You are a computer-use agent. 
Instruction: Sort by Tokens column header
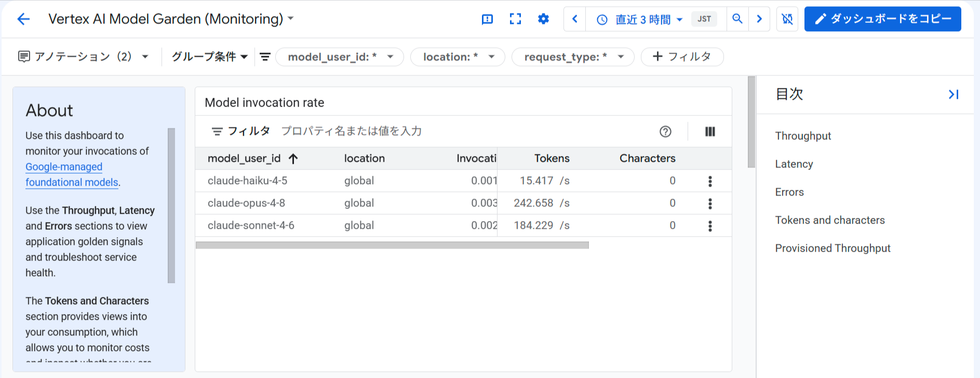[552, 159]
